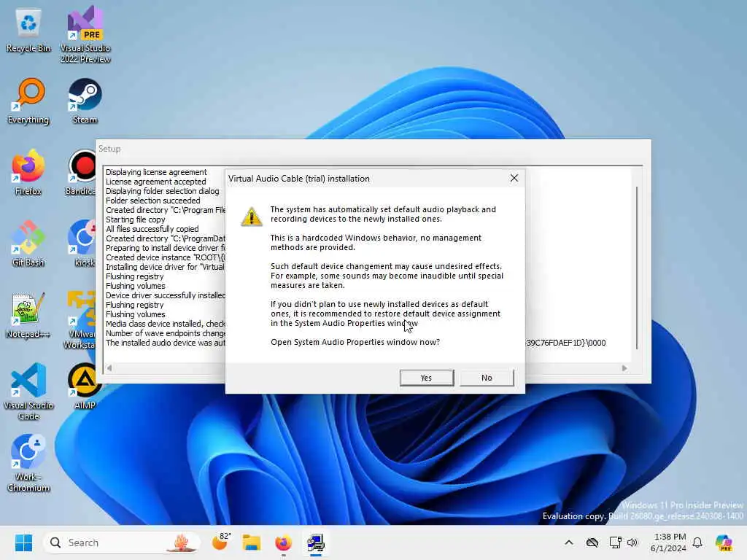Launch Firefox desktop shortcut
747x560 pixels.
pyautogui.click(x=28, y=172)
